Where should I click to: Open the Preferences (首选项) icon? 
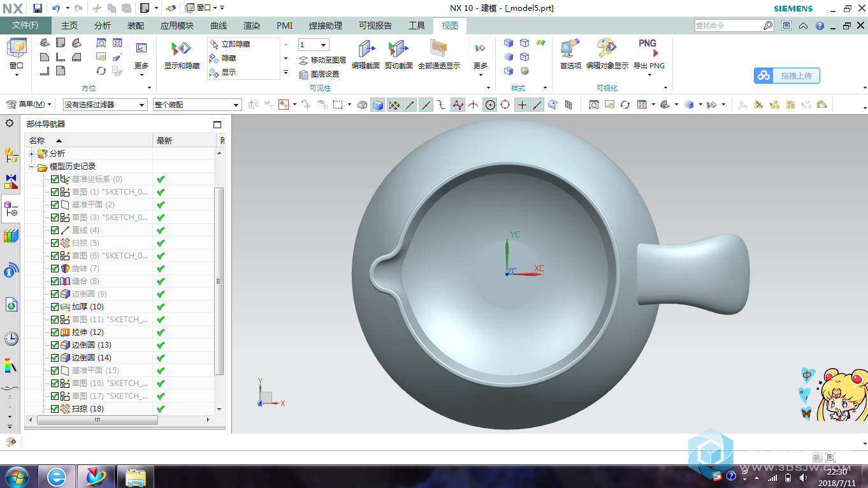[570, 54]
